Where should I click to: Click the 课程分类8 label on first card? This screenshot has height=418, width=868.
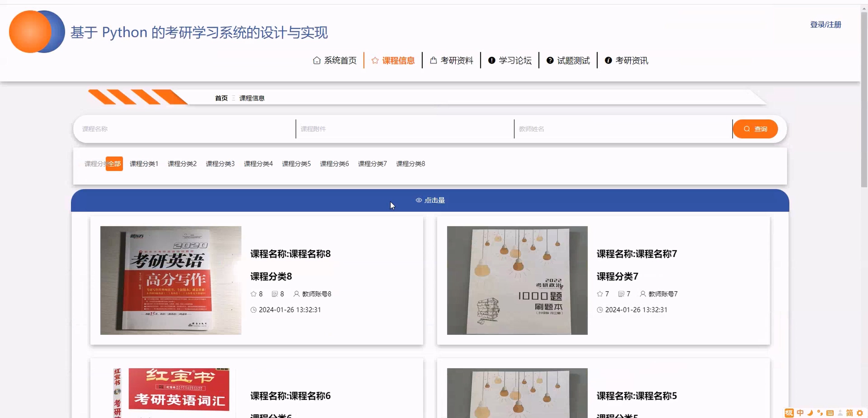[271, 276]
